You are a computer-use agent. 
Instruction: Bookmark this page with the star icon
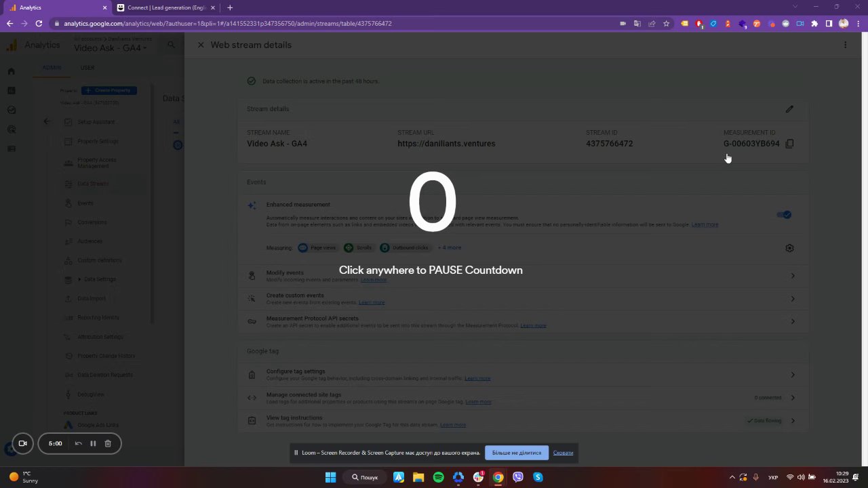pos(666,24)
